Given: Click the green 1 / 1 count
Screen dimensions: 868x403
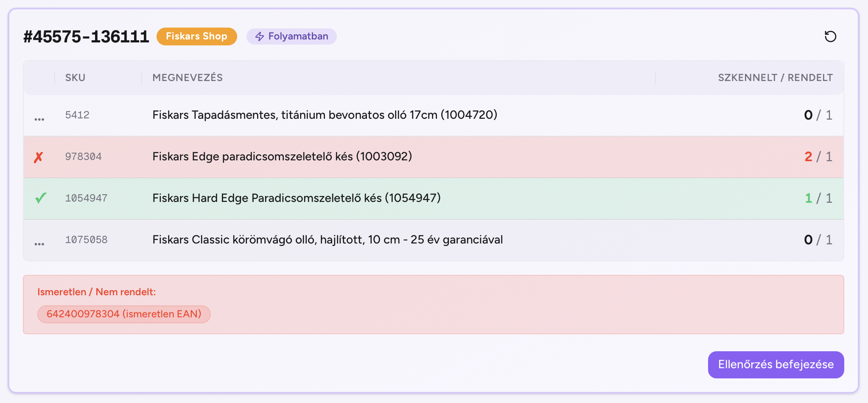Looking at the screenshot, I should point(818,198).
